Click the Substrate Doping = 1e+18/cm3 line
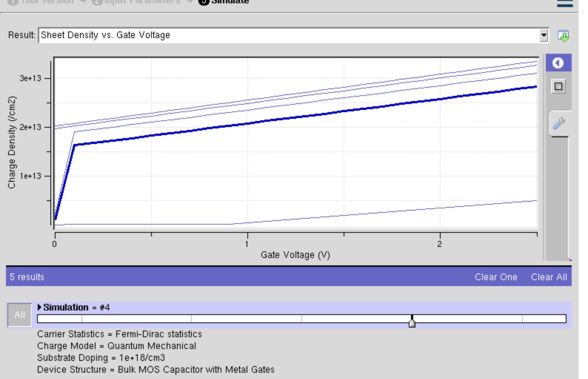Image resolution: width=588 pixels, height=379 pixels. [x=101, y=358]
